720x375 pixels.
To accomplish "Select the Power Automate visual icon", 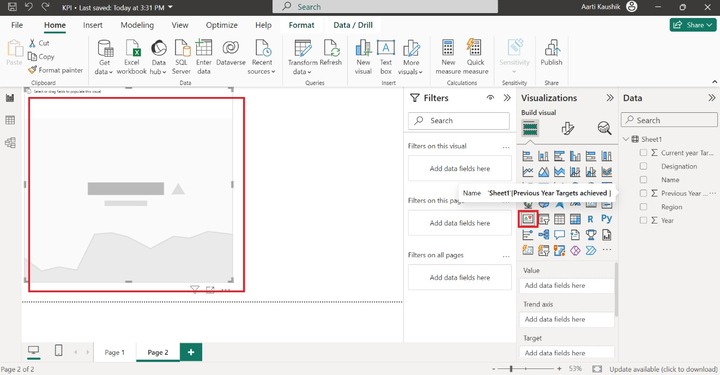I will [591, 251].
